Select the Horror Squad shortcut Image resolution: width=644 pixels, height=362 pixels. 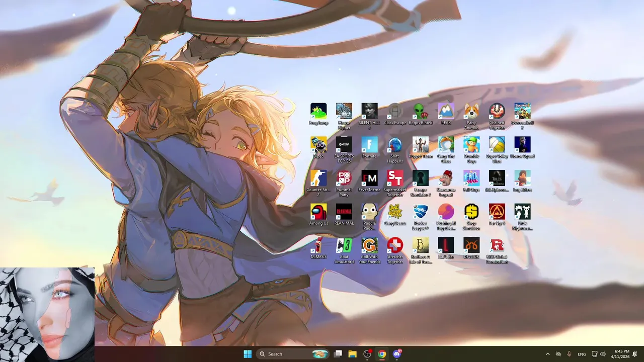pos(522,148)
